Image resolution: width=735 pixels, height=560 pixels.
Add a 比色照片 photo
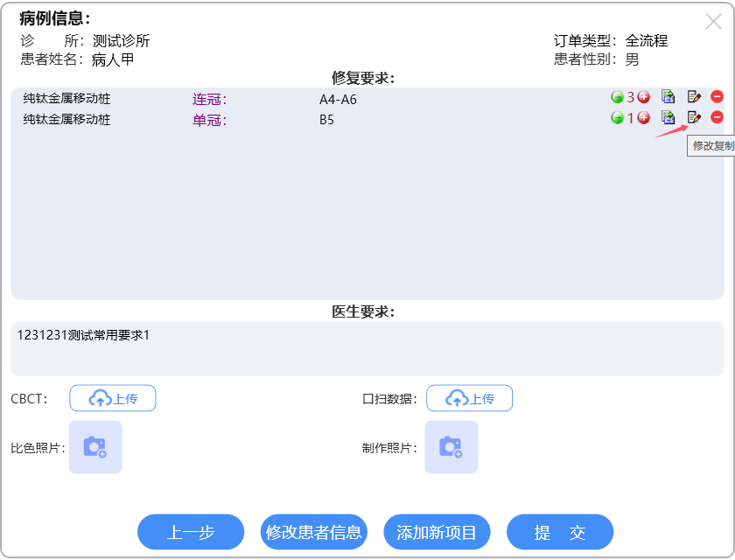coord(95,447)
